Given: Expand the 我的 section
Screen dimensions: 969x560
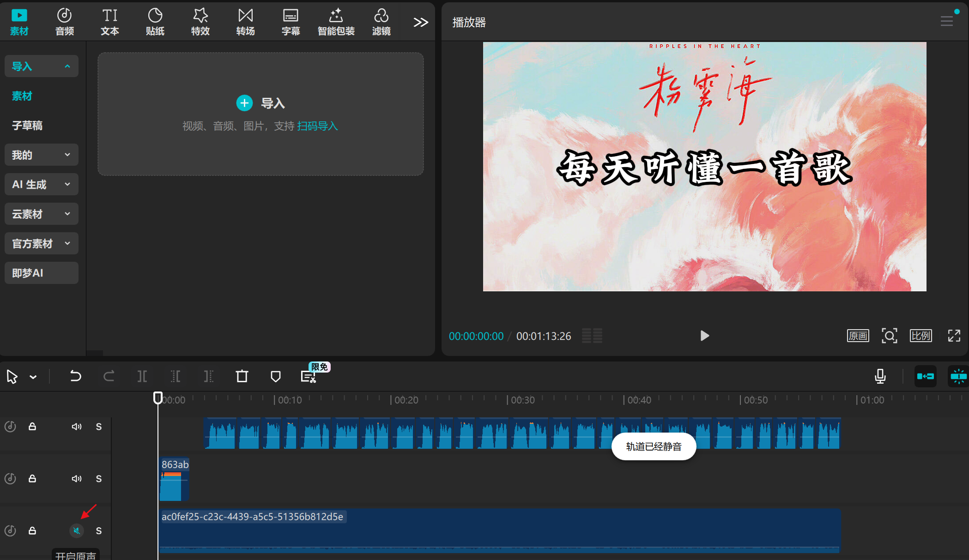Looking at the screenshot, I should 41,155.
